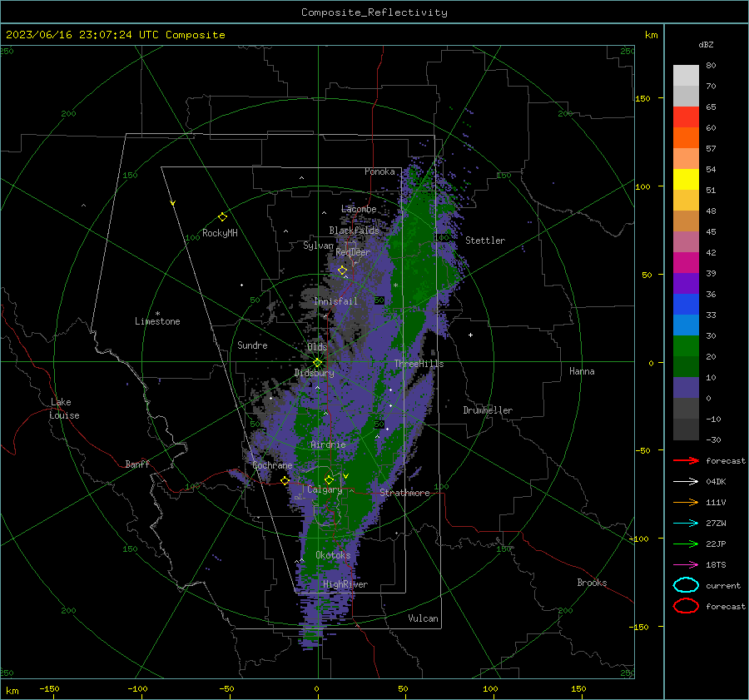749x700 pixels.
Task: Select the green 22JP arrow icon
Action: point(686,544)
